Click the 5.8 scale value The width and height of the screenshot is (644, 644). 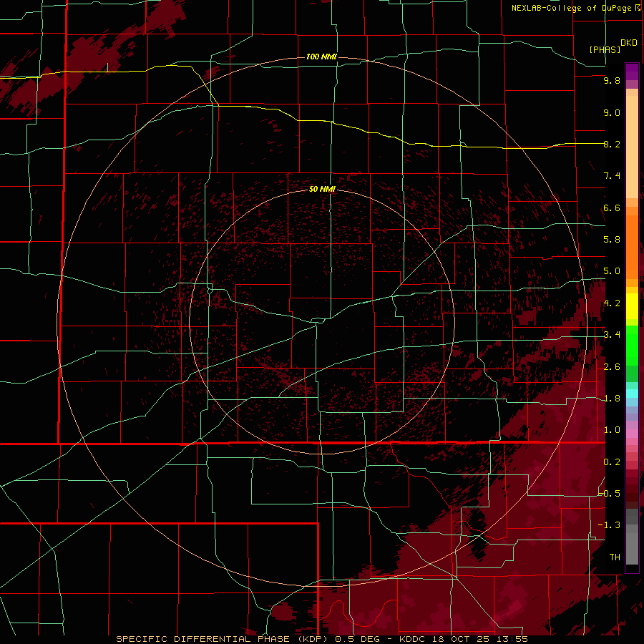612,240
